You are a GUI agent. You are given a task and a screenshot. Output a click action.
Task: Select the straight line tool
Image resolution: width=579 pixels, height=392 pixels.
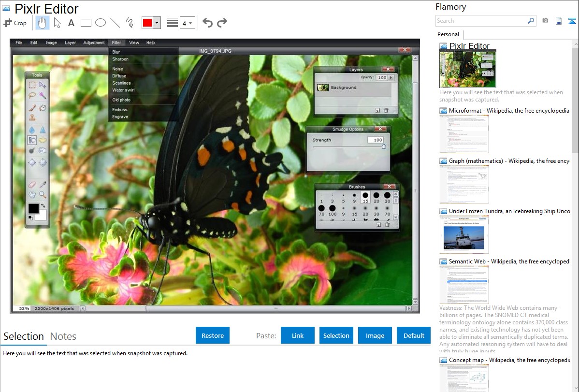(x=115, y=23)
